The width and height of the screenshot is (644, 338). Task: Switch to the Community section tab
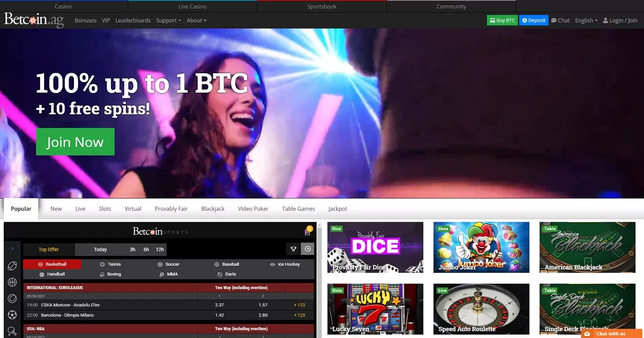click(451, 6)
